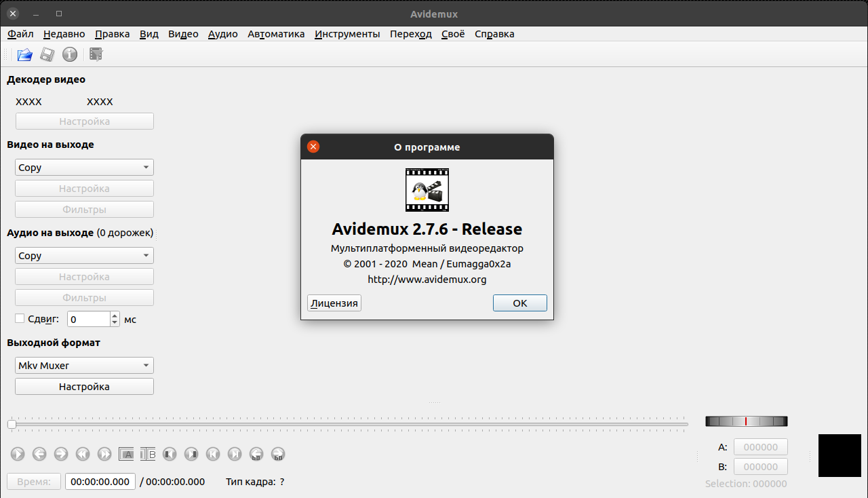Click the Selection: 000000 label
The width and height of the screenshot is (868, 498).
pyautogui.click(x=746, y=484)
